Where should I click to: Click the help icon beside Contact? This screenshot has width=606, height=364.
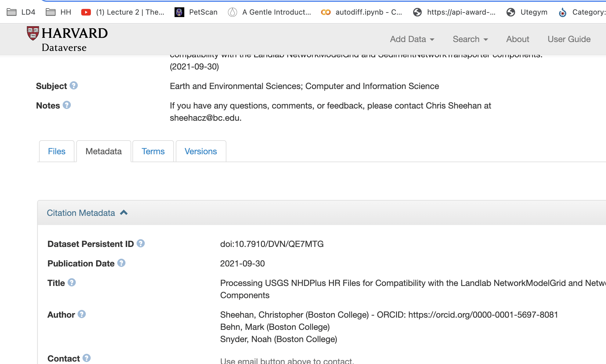point(86,358)
